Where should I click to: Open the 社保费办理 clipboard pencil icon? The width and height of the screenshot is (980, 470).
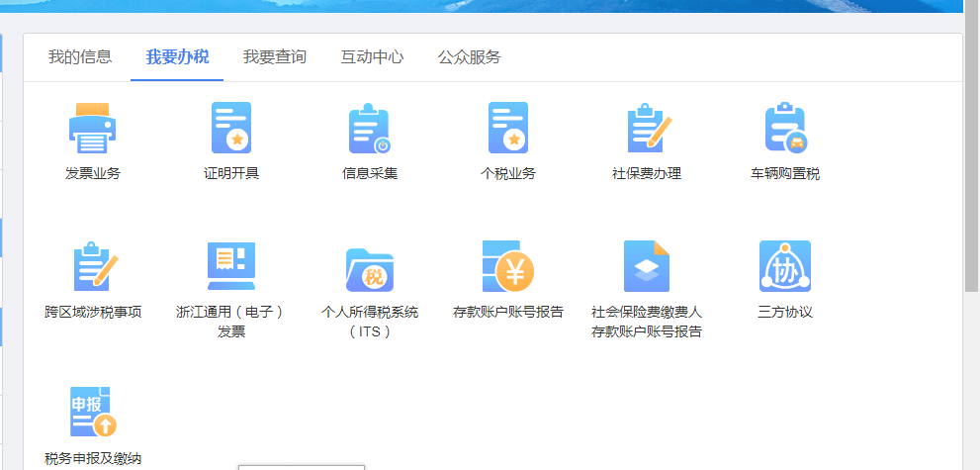point(649,128)
